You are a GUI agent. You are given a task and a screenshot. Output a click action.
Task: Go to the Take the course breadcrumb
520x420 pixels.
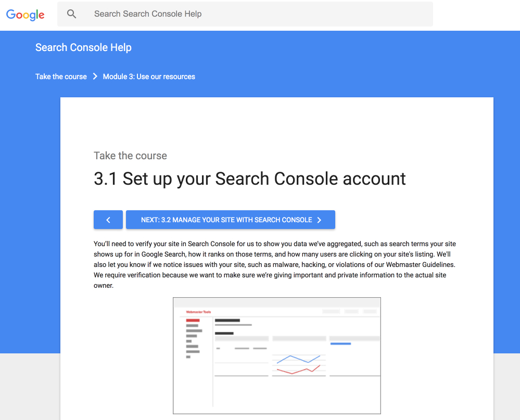(x=61, y=77)
